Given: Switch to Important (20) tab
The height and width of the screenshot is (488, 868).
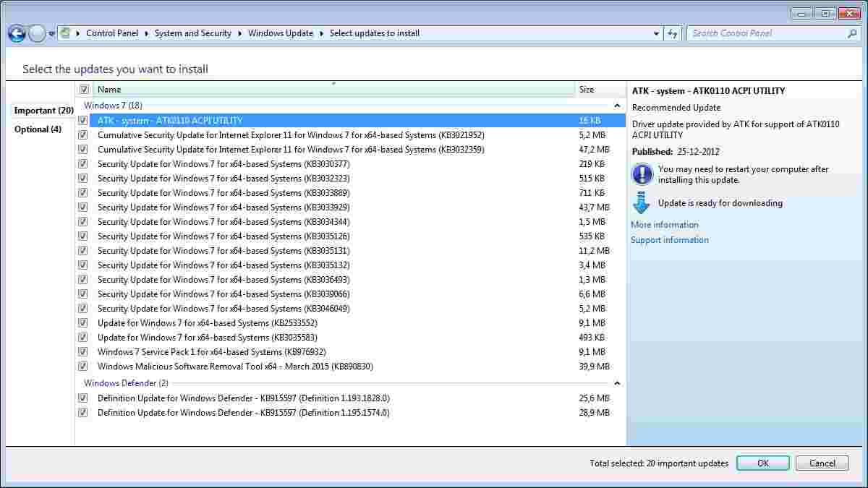Looking at the screenshot, I should [43, 111].
